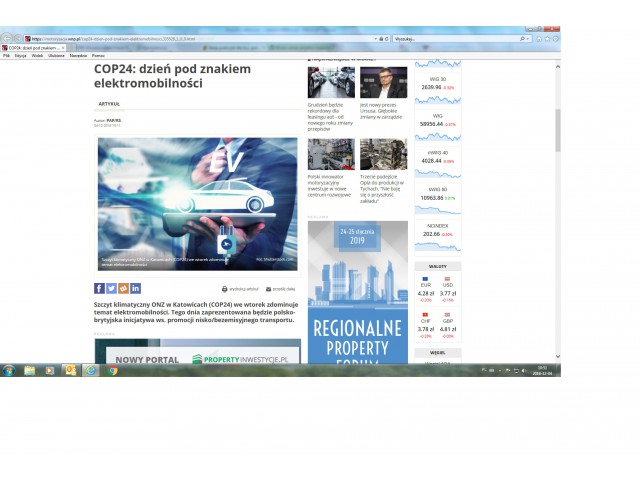Screen dimensions: 640x480
Task: Open the Ulubione menu
Action: click(56, 55)
